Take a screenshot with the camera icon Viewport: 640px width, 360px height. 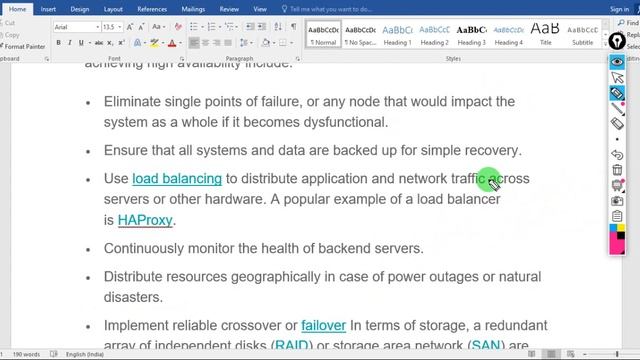coord(617,201)
